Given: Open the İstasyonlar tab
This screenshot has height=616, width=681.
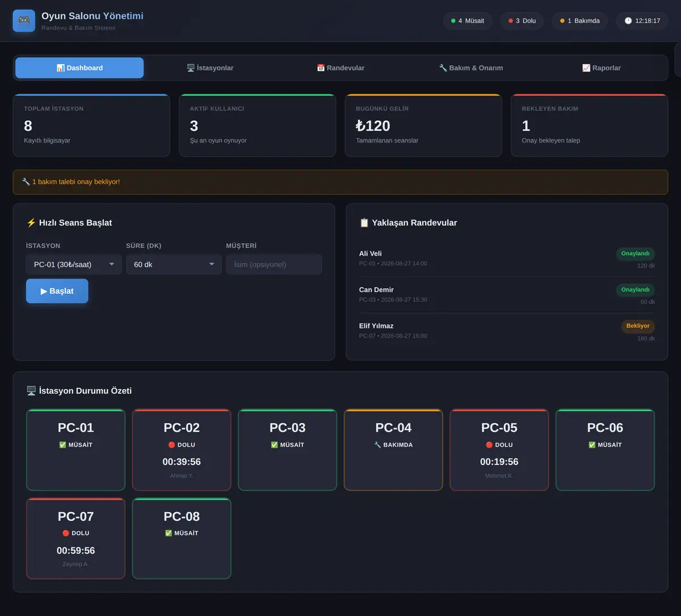Looking at the screenshot, I should pyautogui.click(x=210, y=68).
